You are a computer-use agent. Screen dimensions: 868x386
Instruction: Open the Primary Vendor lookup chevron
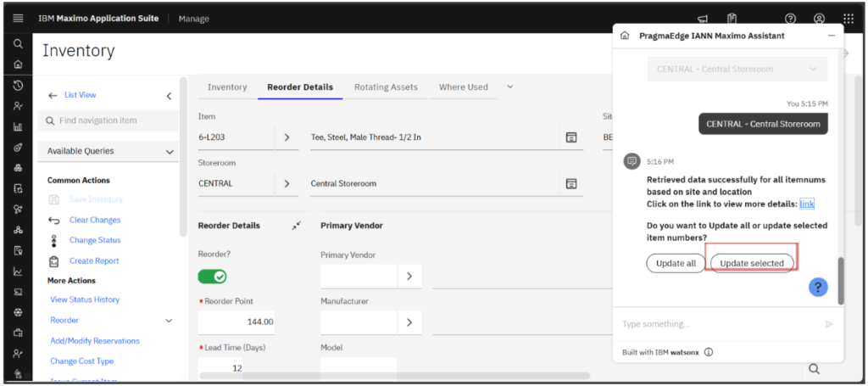click(409, 276)
